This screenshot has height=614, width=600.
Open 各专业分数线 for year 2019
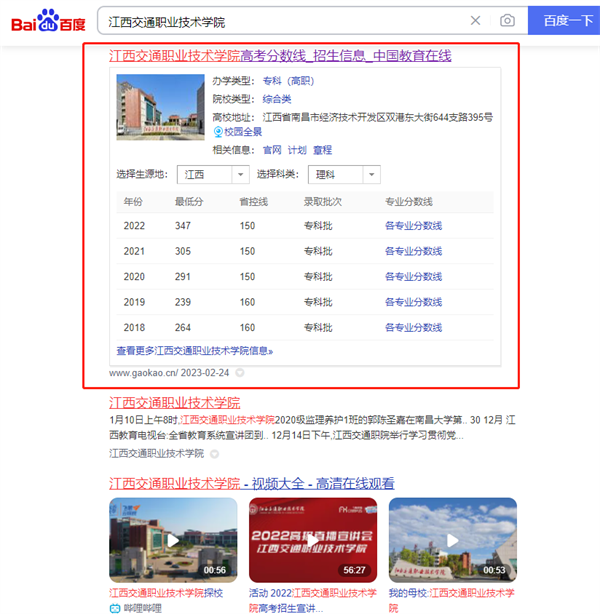414,302
